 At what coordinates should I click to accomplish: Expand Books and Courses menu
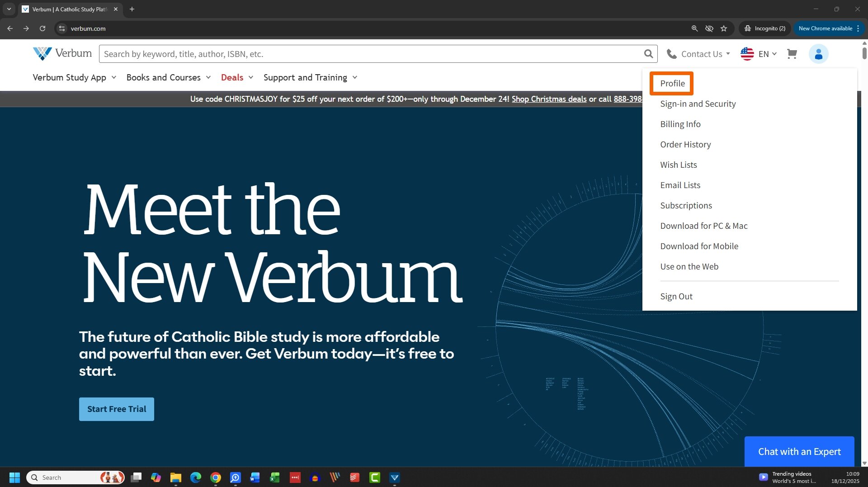(169, 77)
